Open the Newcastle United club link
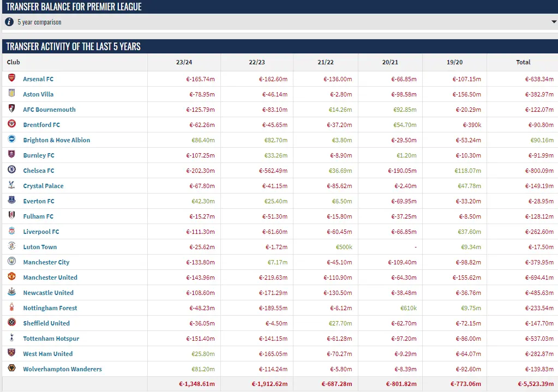 (x=48, y=293)
